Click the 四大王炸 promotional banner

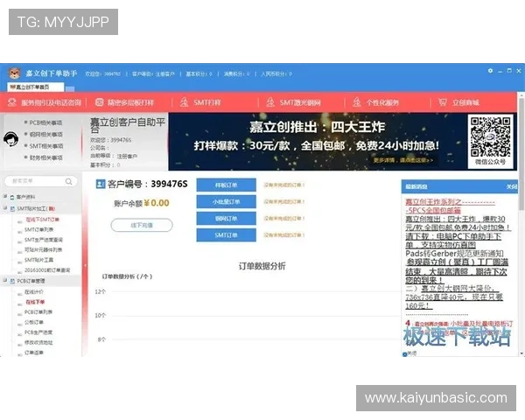317,142
